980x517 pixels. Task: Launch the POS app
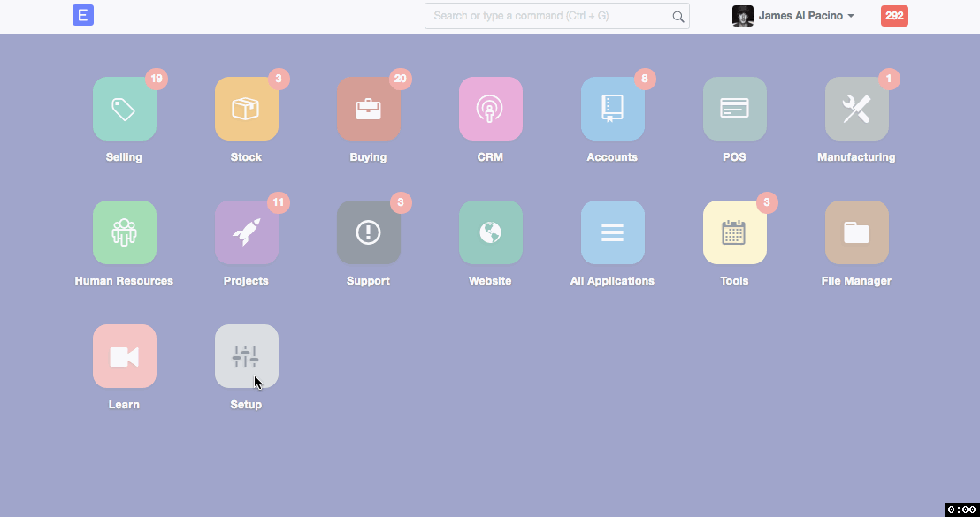point(735,109)
